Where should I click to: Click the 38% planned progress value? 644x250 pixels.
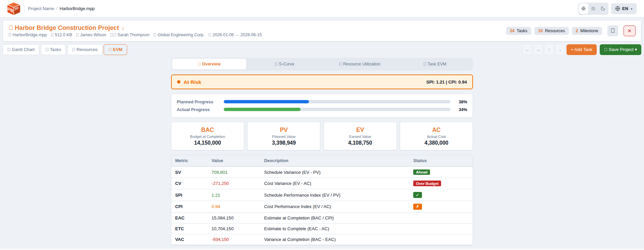(x=463, y=102)
